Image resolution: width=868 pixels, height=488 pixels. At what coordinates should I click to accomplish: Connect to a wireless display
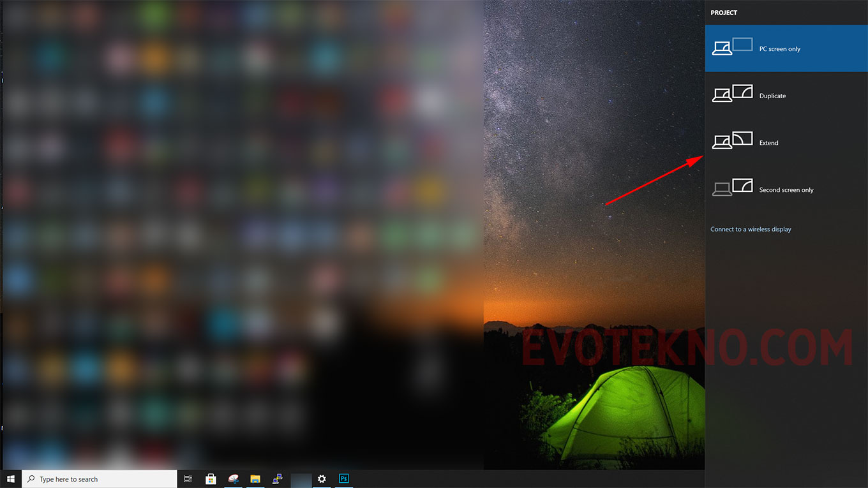(x=751, y=229)
